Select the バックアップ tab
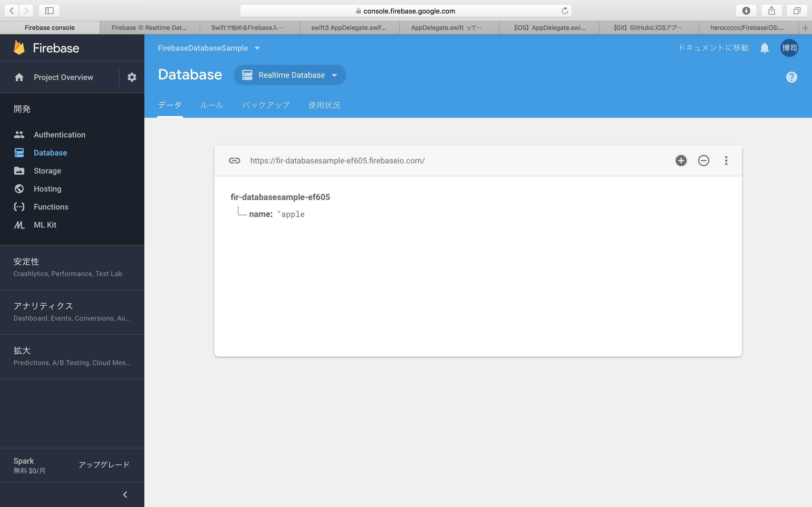The image size is (812, 507). click(265, 104)
